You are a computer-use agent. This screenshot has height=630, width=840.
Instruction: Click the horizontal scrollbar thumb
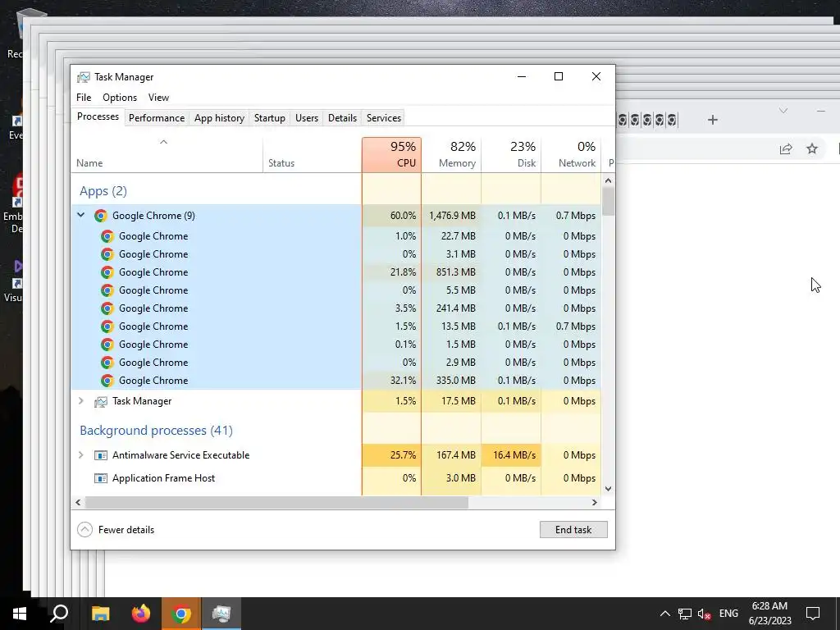[276, 503]
